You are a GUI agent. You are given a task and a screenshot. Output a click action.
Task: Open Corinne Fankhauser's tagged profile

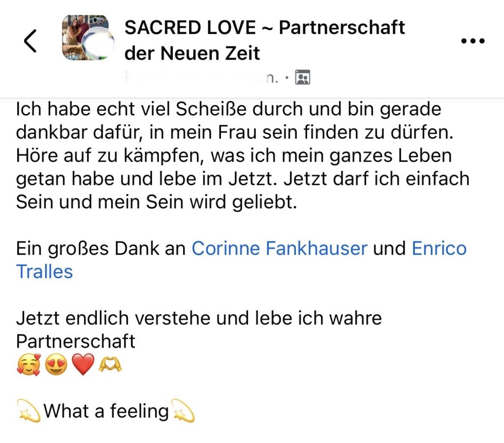coord(280,248)
